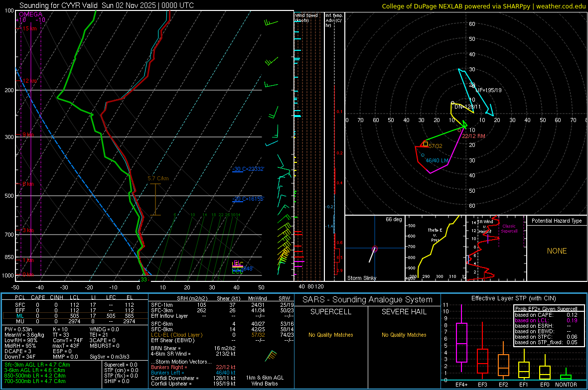588x390 pixels.
Task: Click "Effective Layer STP (with CIN)" title
Action: point(513,298)
